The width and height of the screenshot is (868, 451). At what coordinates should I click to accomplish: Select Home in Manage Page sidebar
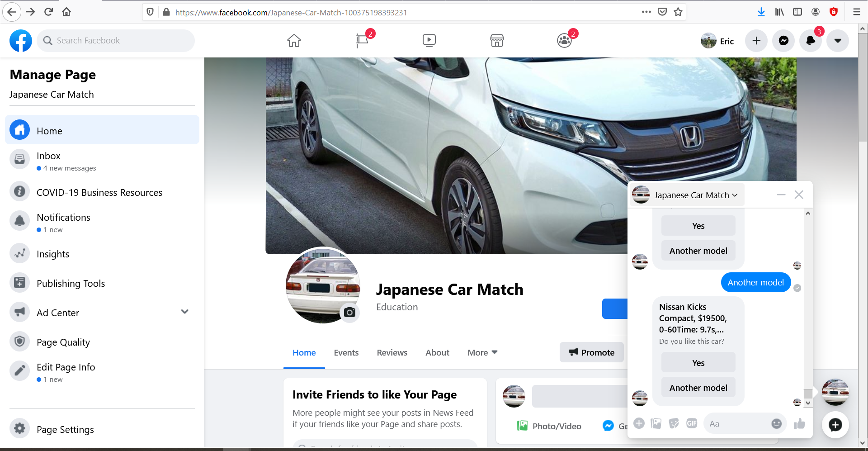tap(102, 130)
